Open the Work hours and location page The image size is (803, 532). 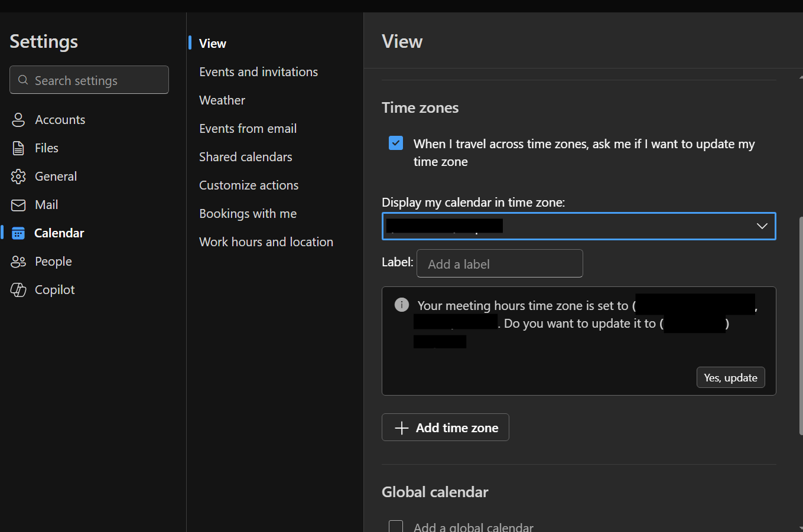click(x=266, y=241)
